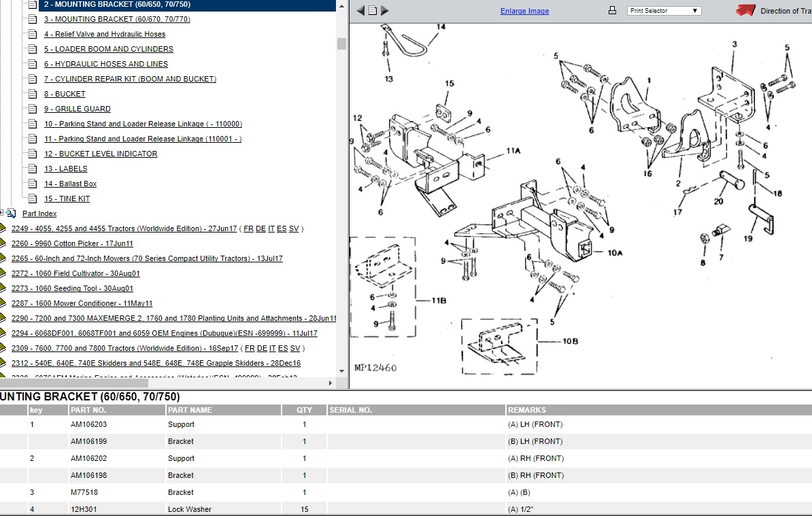
Task: Click the Part Index magnifier icon
Action: [12, 213]
